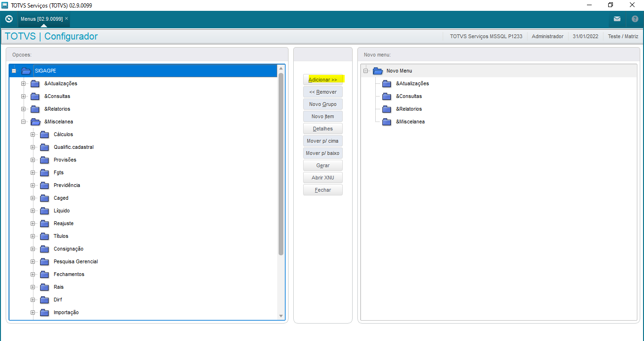Expand the Dirf tree node
This screenshot has height=341, width=644.
tap(33, 300)
